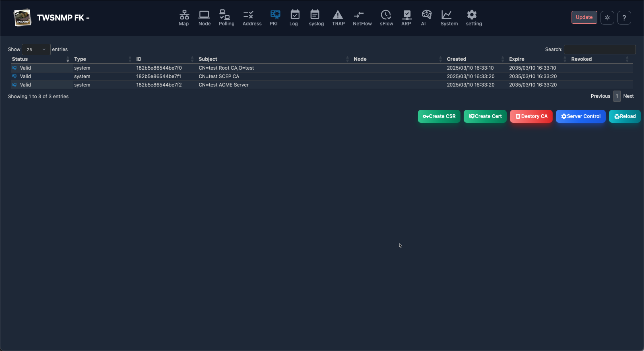The image size is (644, 351).
Task: Open the Show entries dropdown
Action: (36, 50)
